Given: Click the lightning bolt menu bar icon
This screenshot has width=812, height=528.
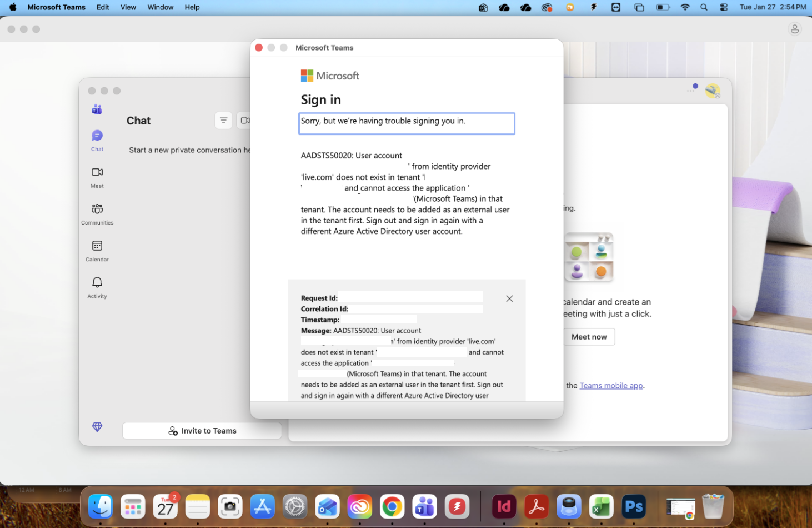Looking at the screenshot, I should pyautogui.click(x=593, y=7).
